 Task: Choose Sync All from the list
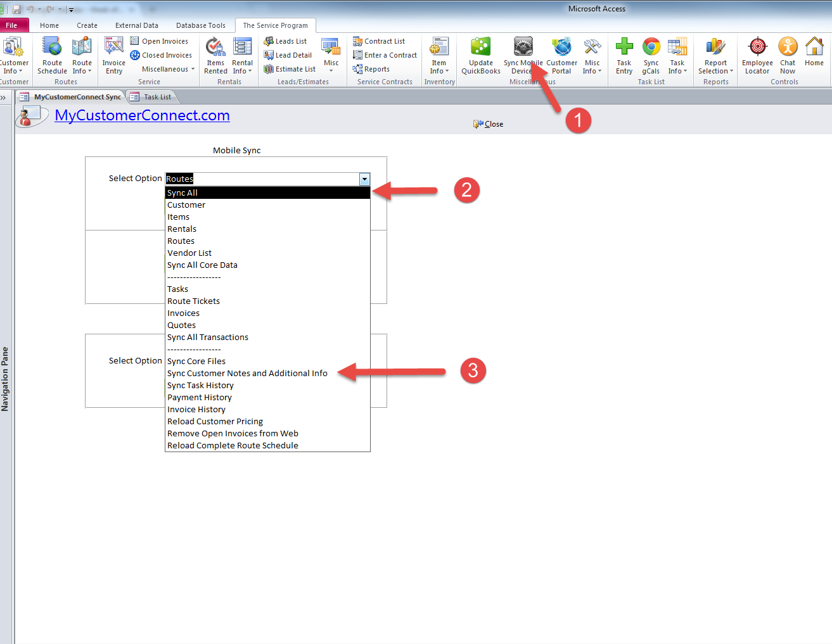pyautogui.click(x=267, y=193)
